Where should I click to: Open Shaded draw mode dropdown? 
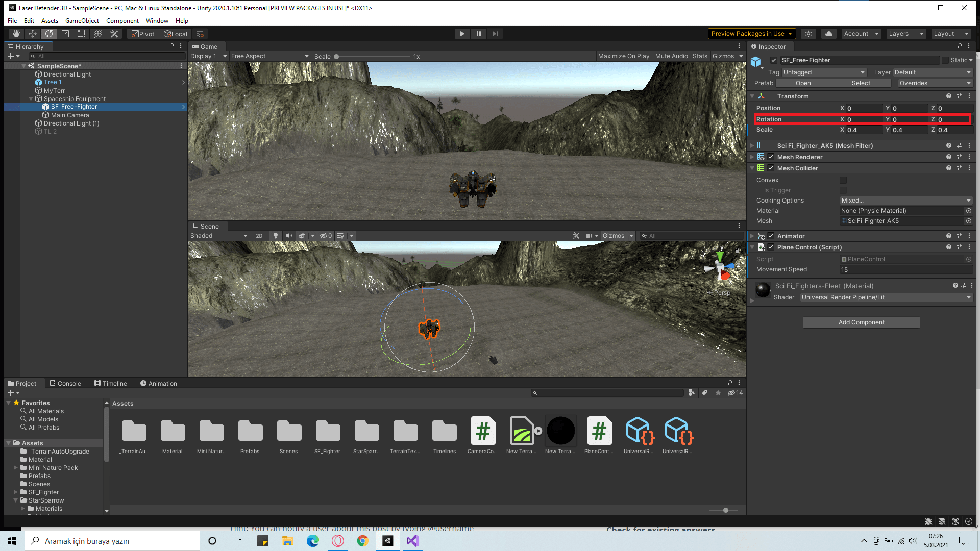coord(219,236)
